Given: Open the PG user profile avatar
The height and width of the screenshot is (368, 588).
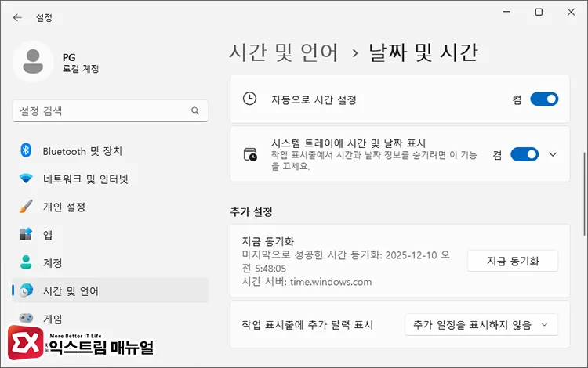Looking at the screenshot, I should tap(33, 62).
